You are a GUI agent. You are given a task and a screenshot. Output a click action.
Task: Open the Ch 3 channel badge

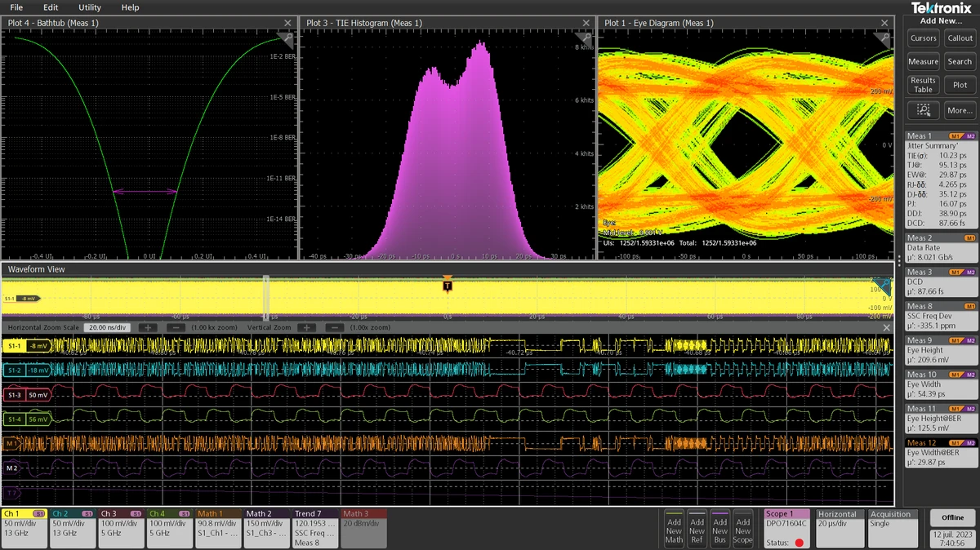(121, 528)
